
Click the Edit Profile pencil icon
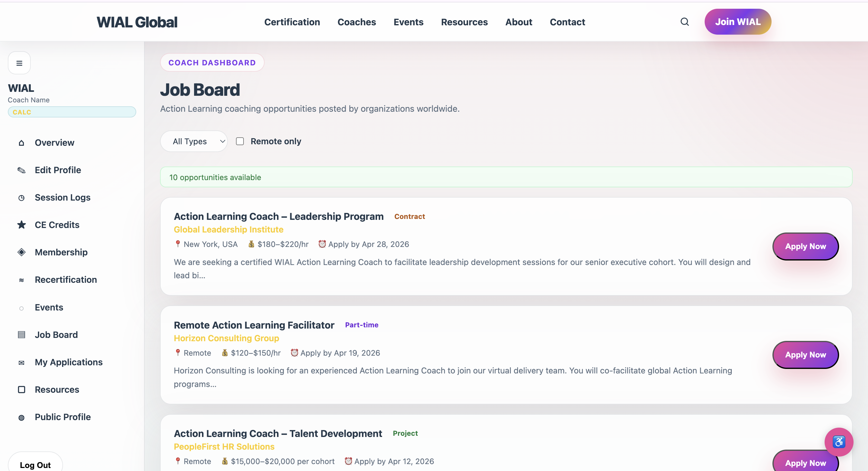tap(22, 170)
